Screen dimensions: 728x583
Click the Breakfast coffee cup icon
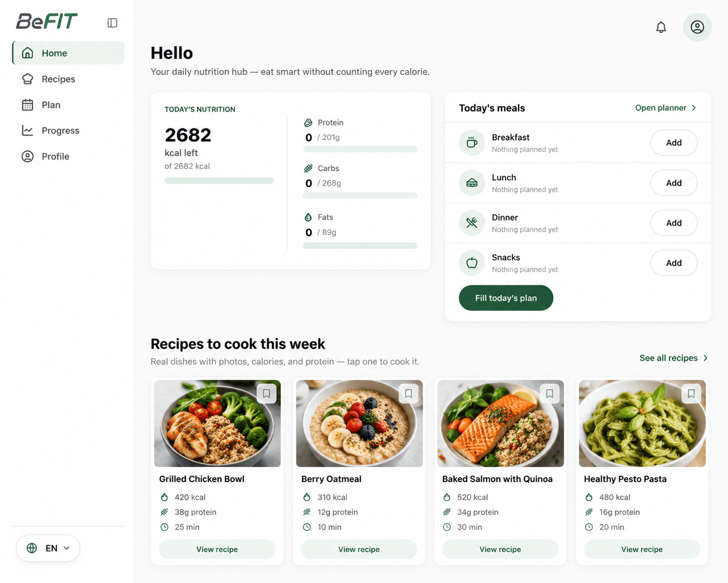[x=472, y=142]
